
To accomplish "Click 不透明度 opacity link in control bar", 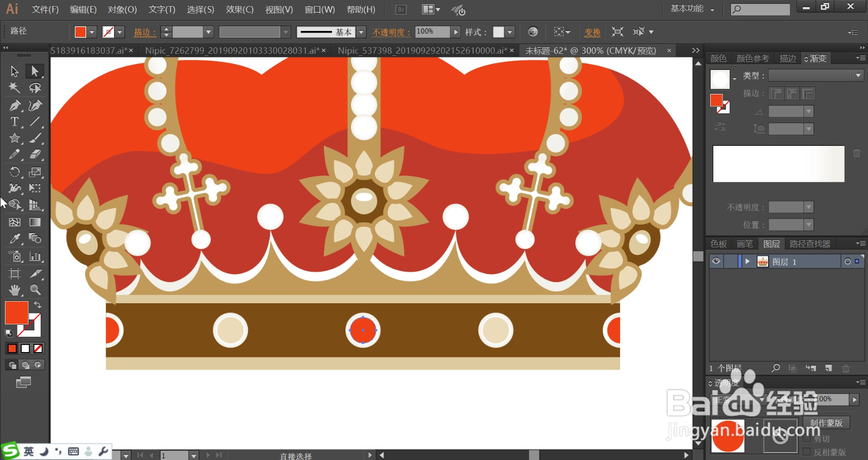I will pyautogui.click(x=391, y=32).
